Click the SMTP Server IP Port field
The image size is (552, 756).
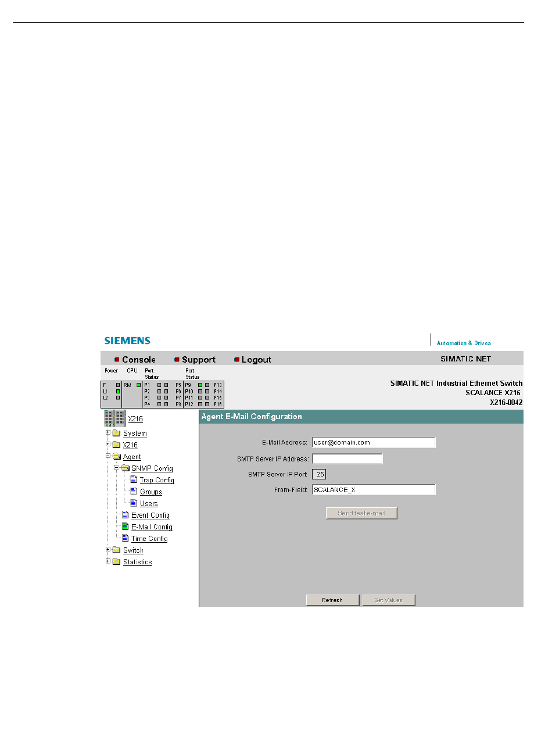(x=319, y=474)
